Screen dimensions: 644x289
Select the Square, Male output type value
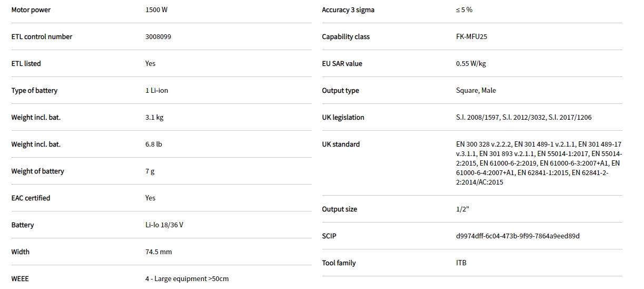tap(475, 91)
